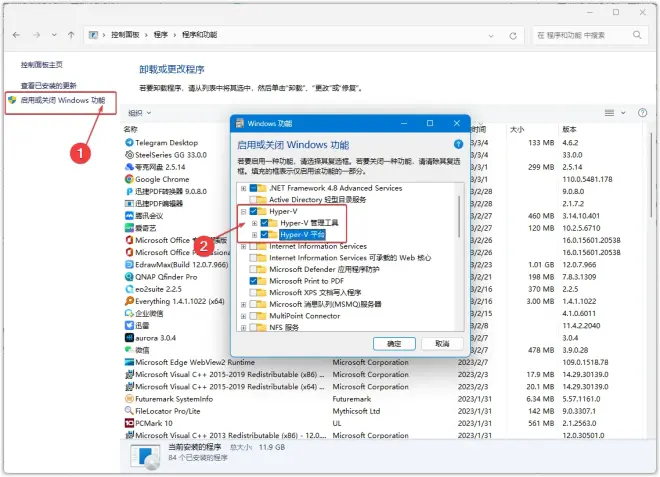Expand Microsoft 消息队列(MSMQ)服务器 node
This screenshot has width=660, height=477.
[243, 304]
